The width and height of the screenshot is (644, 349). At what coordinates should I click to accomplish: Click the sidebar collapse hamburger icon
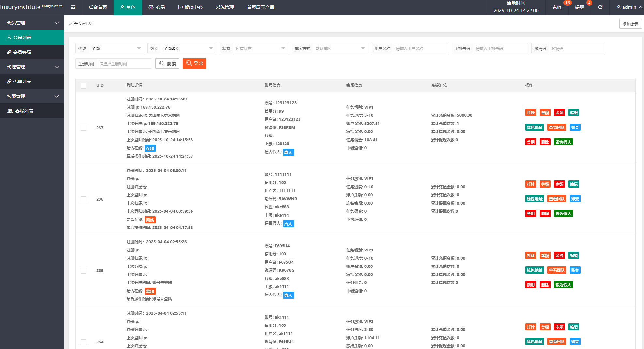(x=73, y=7)
